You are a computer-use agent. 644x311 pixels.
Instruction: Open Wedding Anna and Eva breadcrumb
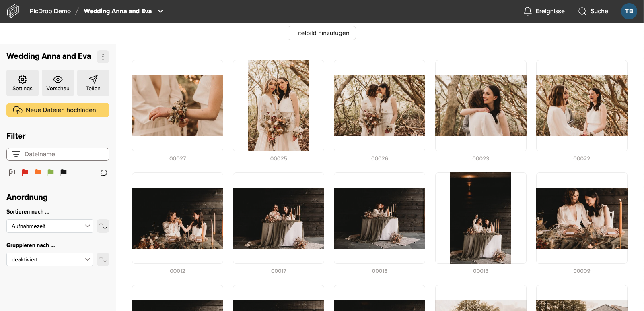(118, 11)
